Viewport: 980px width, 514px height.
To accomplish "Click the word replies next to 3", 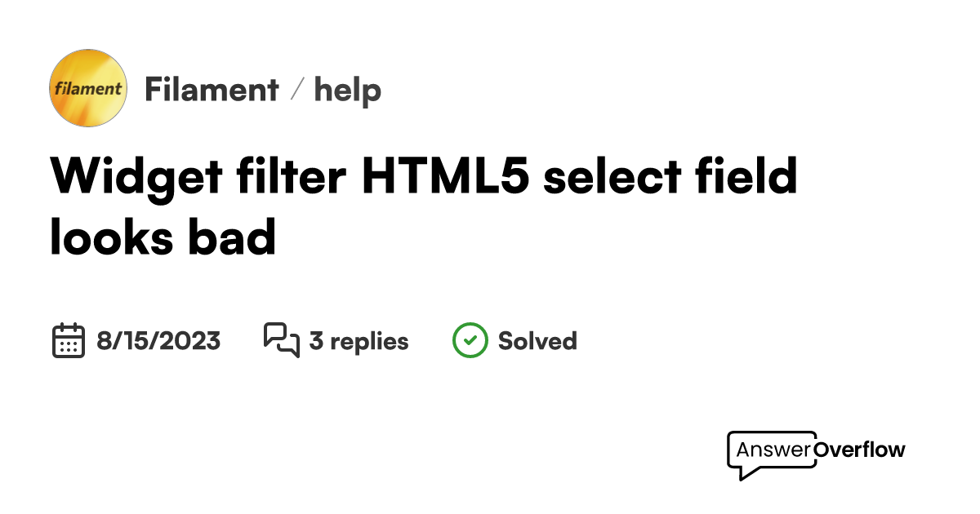I will [370, 340].
